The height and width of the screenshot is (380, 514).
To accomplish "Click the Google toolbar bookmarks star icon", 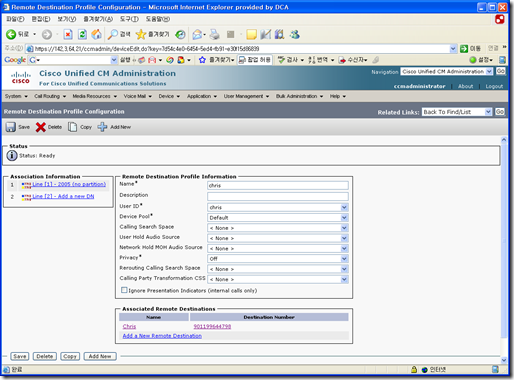I will click(202, 60).
